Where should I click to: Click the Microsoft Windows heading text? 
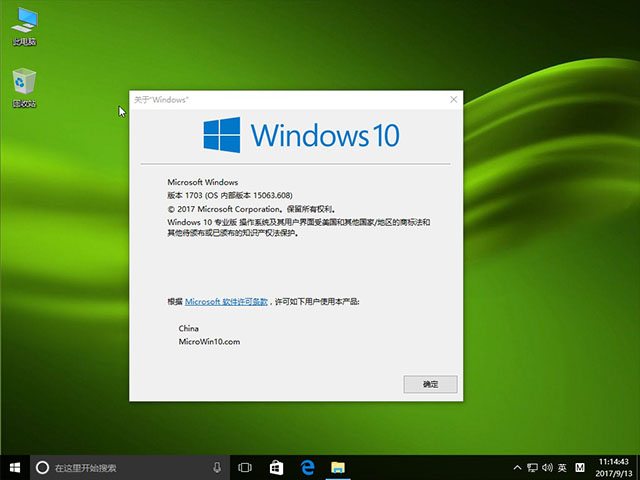[x=202, y=182]
